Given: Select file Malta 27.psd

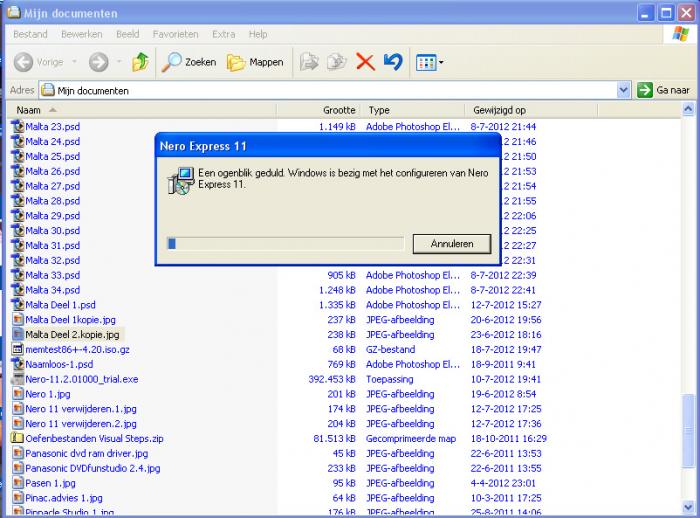Looking at the screenshot, I should (52, 186).
